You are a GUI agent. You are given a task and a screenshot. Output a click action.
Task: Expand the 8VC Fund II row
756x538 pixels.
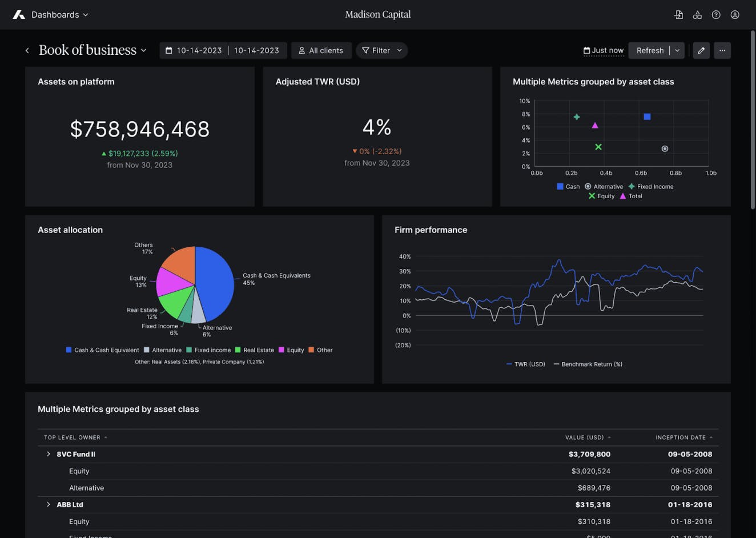(49, 454)
